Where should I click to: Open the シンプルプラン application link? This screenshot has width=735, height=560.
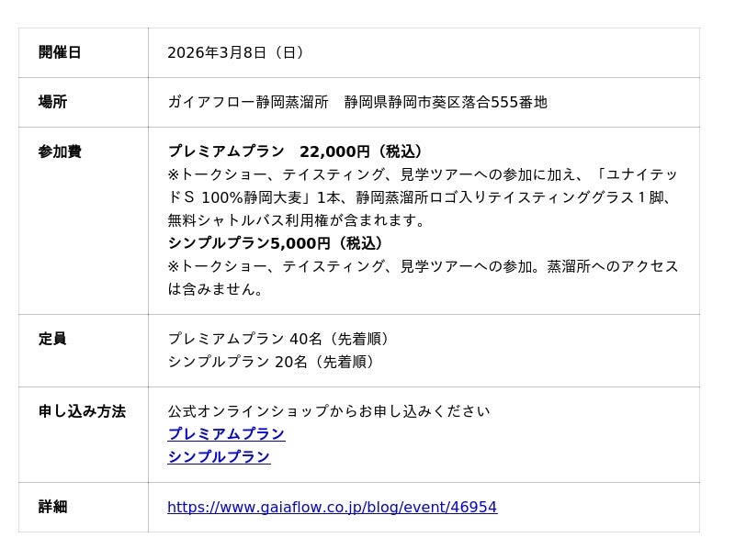point(219,457)
